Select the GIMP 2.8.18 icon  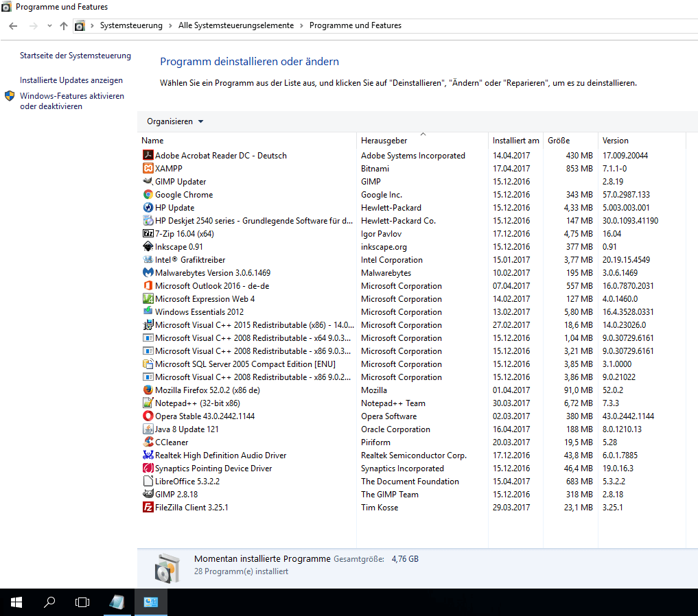click(148, 494)
